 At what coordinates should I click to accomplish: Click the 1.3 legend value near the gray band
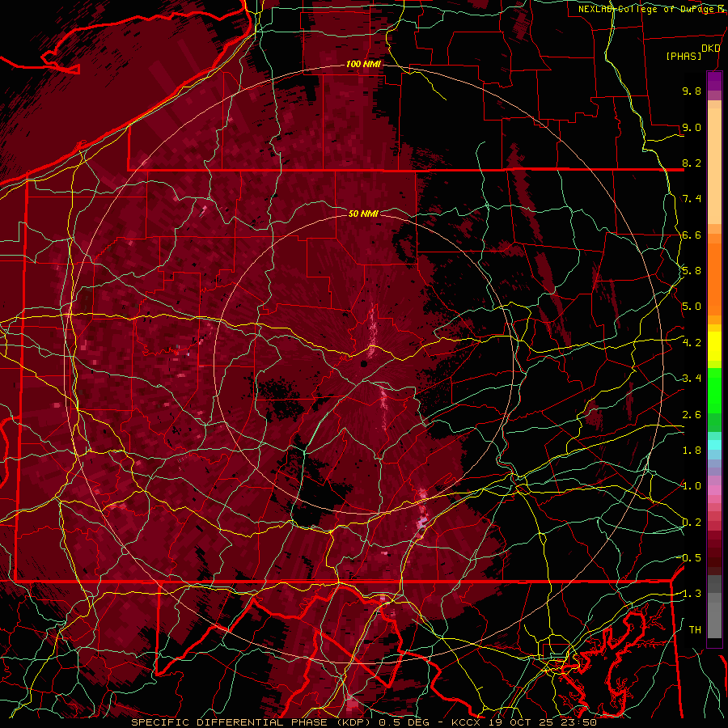[x=692, y=594]
